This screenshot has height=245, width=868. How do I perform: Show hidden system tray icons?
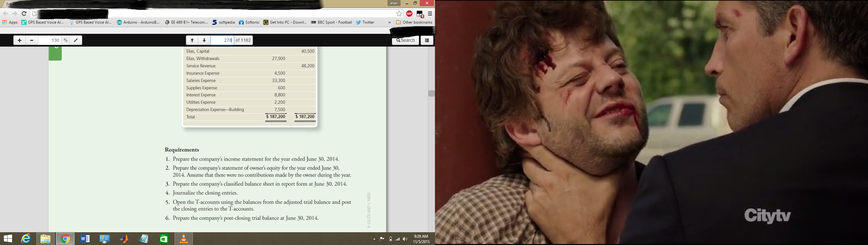(374, 239)
